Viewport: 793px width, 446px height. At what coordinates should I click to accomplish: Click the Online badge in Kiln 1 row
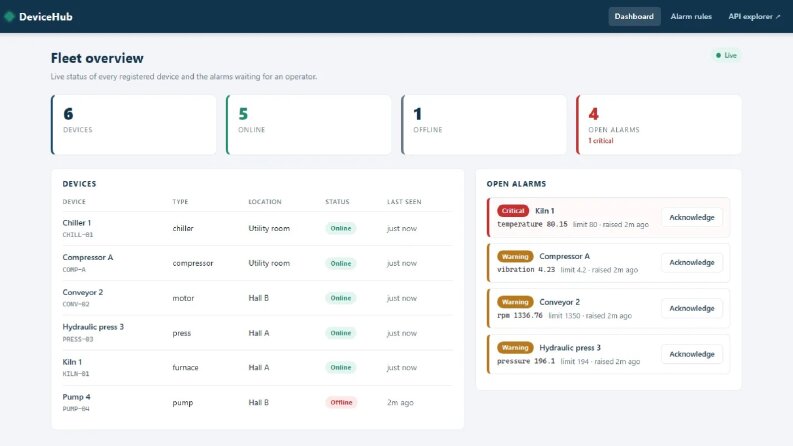coord(341,368)
